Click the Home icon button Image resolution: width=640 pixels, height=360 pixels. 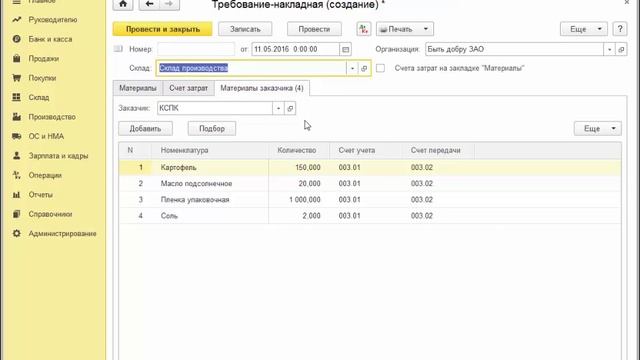tap(123, 4)
